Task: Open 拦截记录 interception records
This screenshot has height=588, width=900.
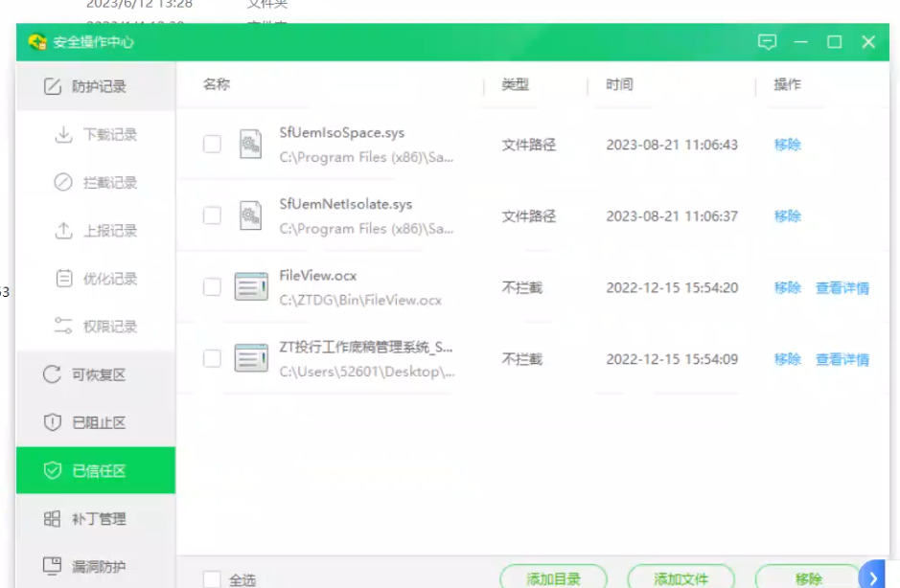Action: (96, 183)
